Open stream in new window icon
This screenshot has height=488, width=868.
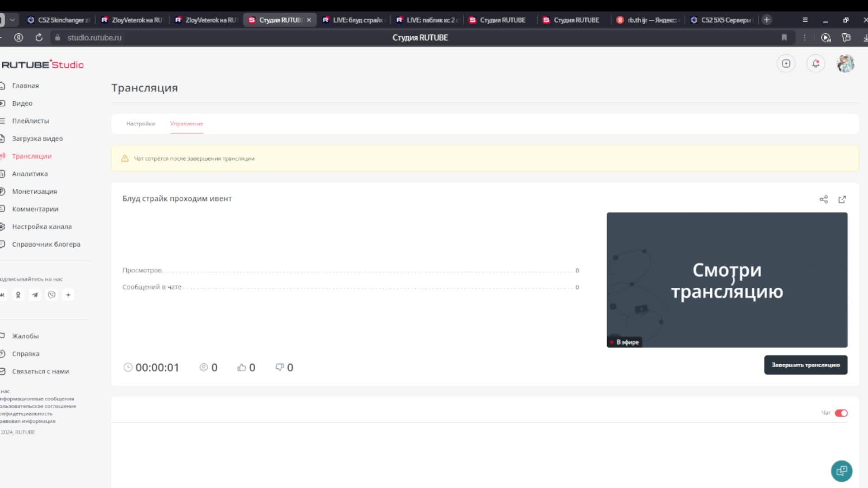tap(842, 199)
